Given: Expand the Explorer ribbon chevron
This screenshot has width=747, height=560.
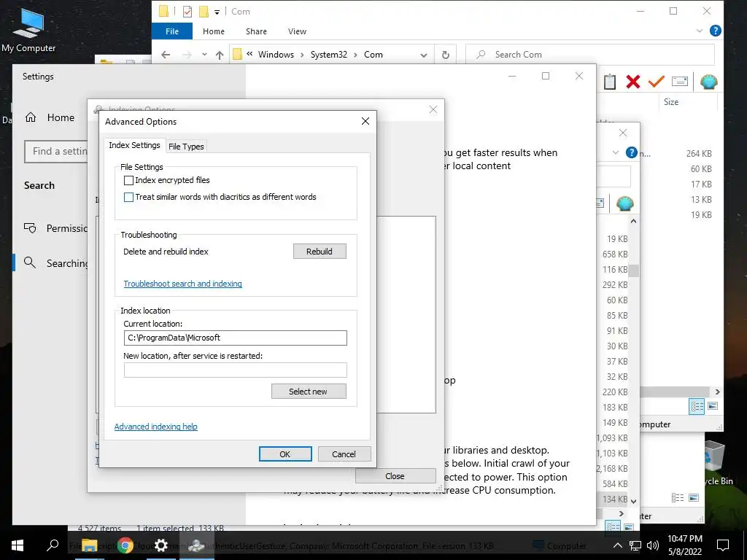Looking at the screenshot, I should pyautogui.click(x=700, y=31).
